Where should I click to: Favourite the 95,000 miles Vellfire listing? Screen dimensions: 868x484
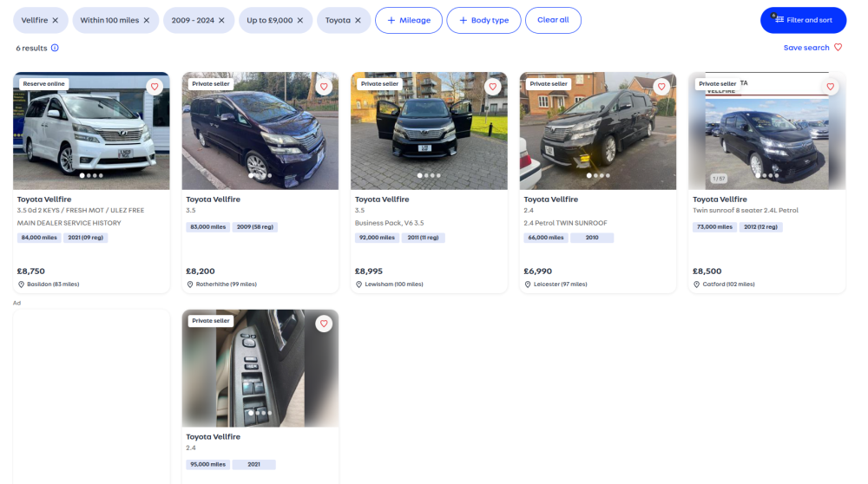pyautogui.click(x=324, y=324)
